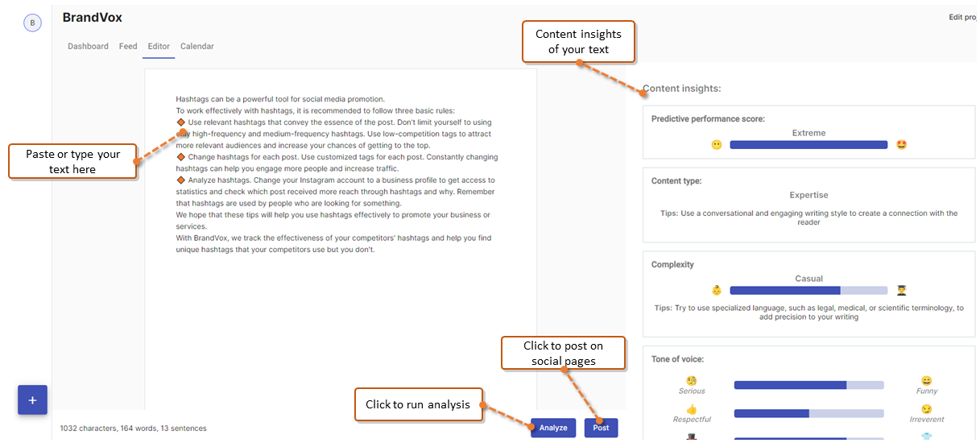Select the Editor tab
Viewport: 980px width, 443px height.
pos(159,47)
